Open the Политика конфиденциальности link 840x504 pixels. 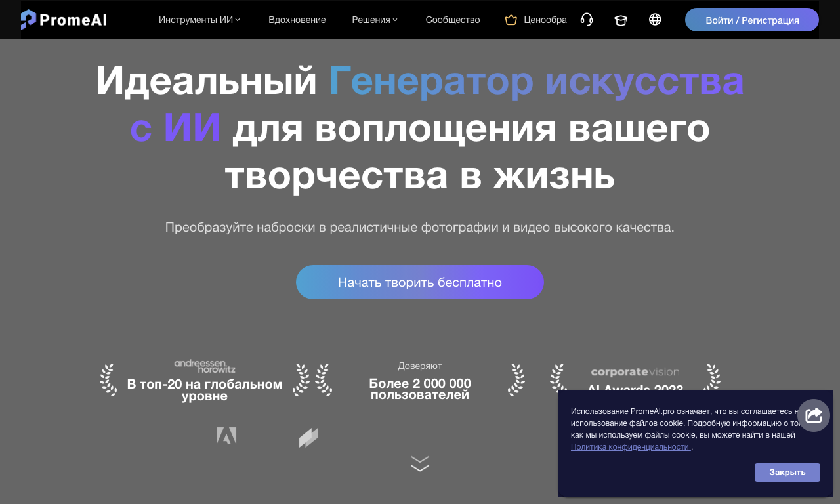point(630,447)
